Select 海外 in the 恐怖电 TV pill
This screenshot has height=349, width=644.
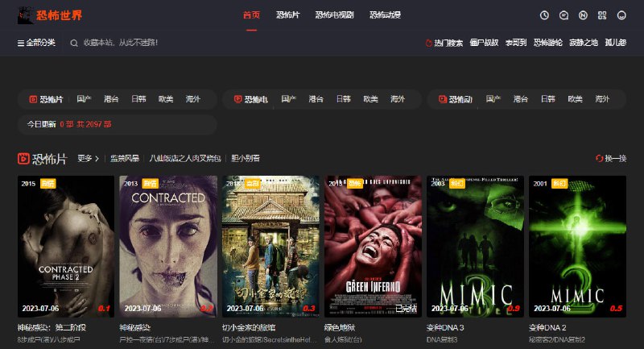click(398, 99)
